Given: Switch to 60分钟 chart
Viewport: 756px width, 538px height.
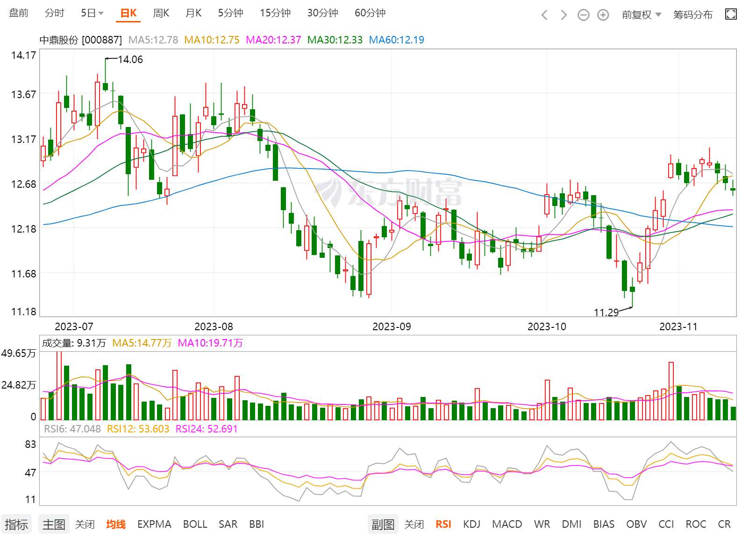Looking at the screenshot, I should 370,13.
